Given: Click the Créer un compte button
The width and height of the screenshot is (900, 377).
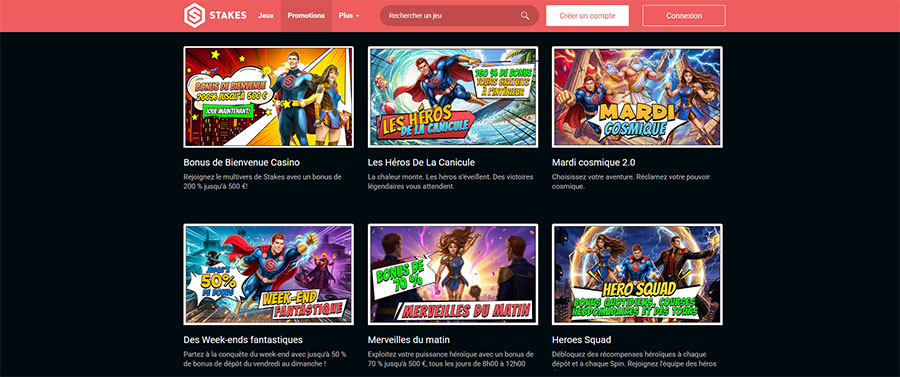Looking at the screenshot, I should click(x=587, y=16).
